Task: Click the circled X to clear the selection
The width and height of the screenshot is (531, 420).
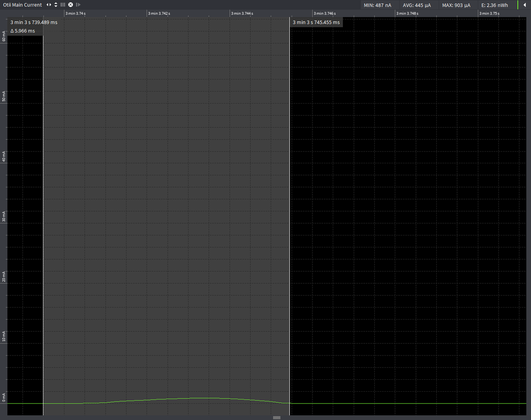Action: click(70, 5)
